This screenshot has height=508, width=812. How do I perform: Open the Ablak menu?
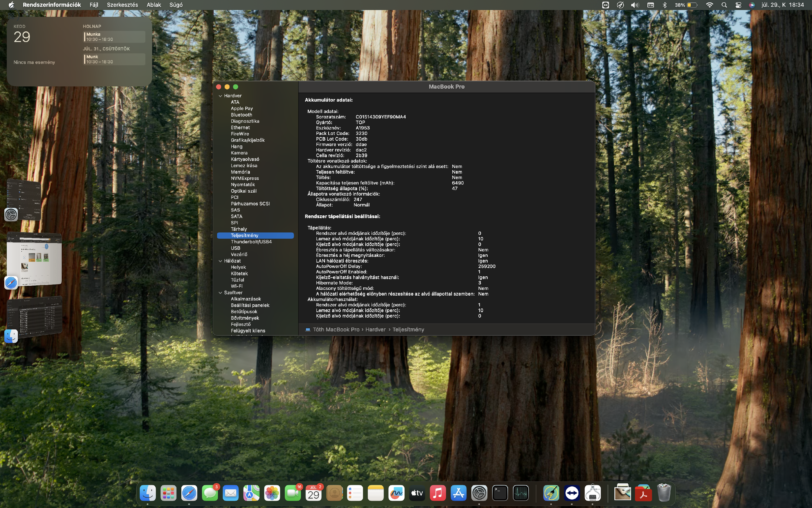tap(154, 5)
